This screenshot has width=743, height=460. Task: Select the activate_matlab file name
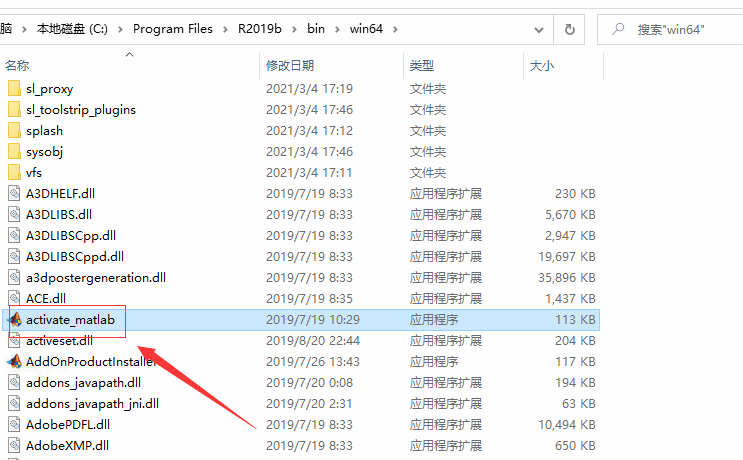point(70,320)
